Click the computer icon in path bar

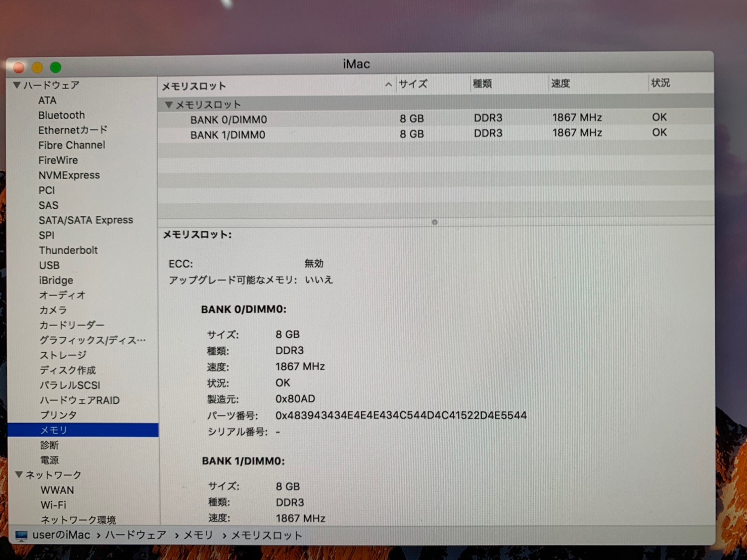21,536
